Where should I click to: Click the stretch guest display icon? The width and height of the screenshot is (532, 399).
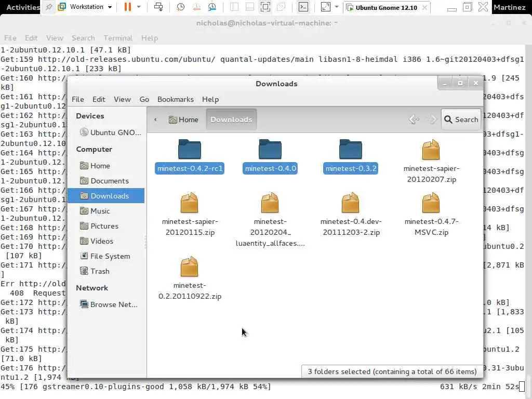click(x=325, y=7)
